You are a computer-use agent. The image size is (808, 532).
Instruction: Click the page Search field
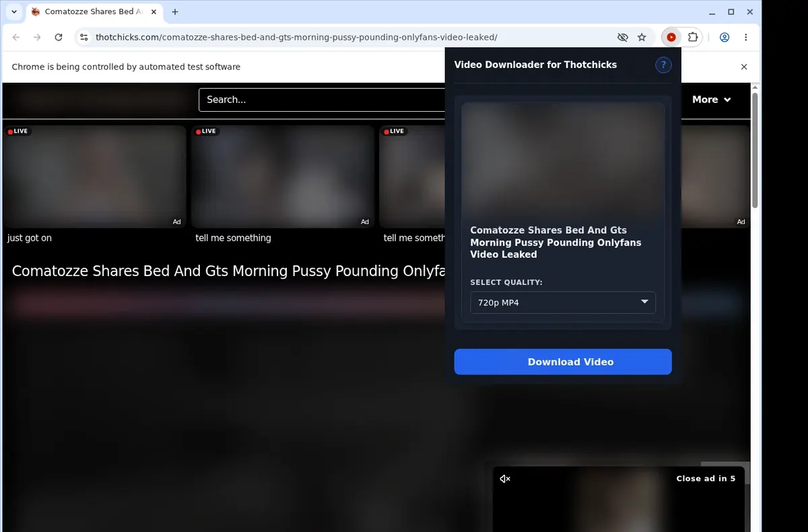click(322, 100)
